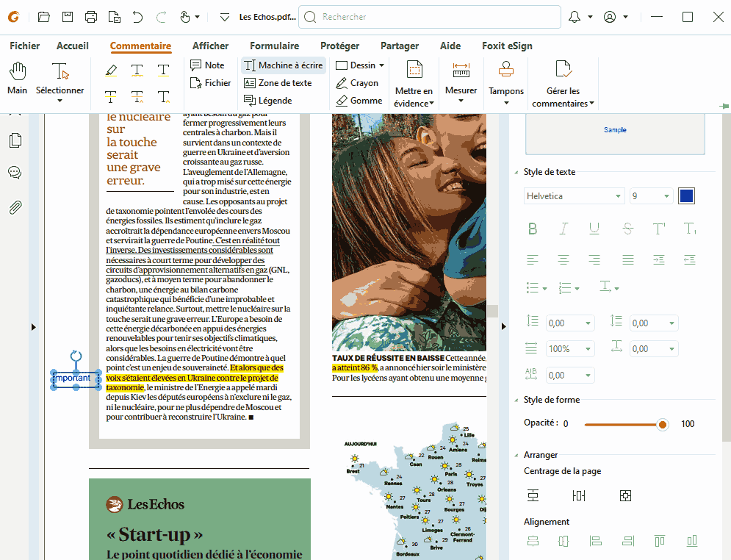
Task: Justify the text alignment
Action: click(628, 259)
